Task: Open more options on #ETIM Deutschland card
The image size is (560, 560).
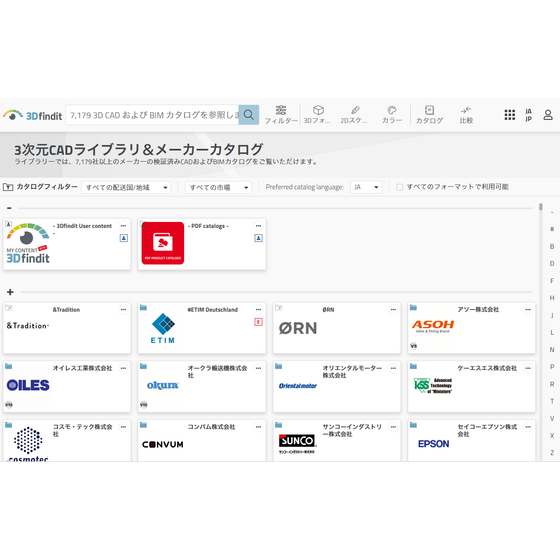Action: click(x=258, y=310)
